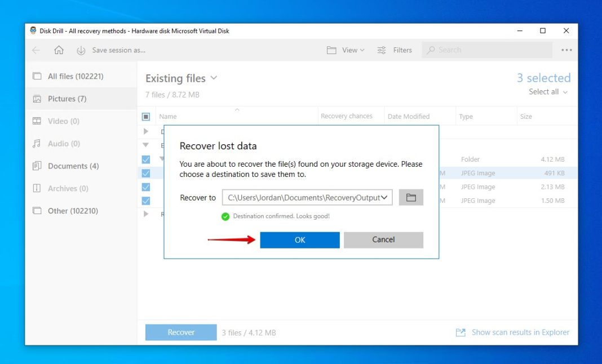The image size is (602, 364).
Task: Select Documents (4) category
Action: [81, 166]
